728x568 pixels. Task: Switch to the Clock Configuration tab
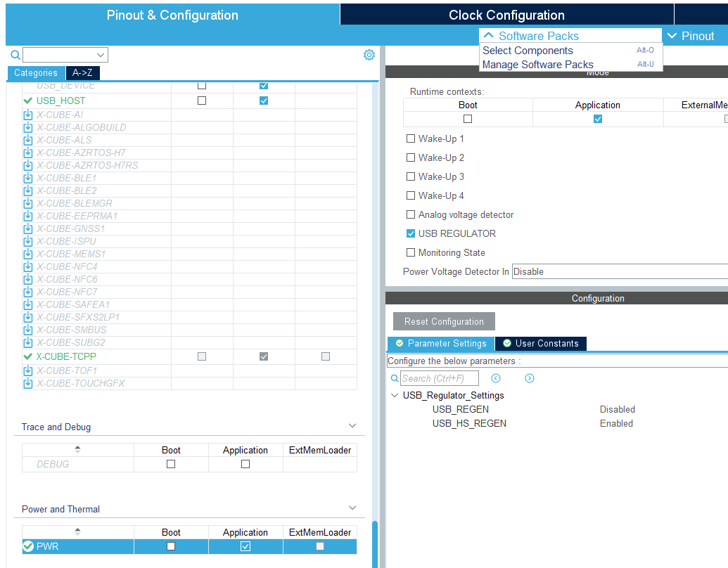506,13
